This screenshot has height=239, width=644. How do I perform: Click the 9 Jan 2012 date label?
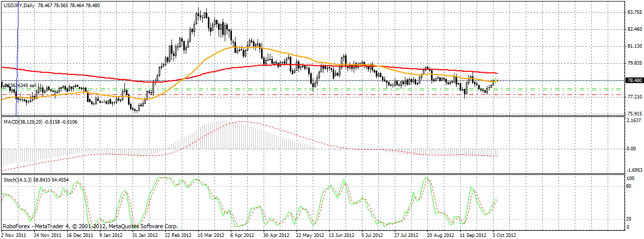pos(112,235)
